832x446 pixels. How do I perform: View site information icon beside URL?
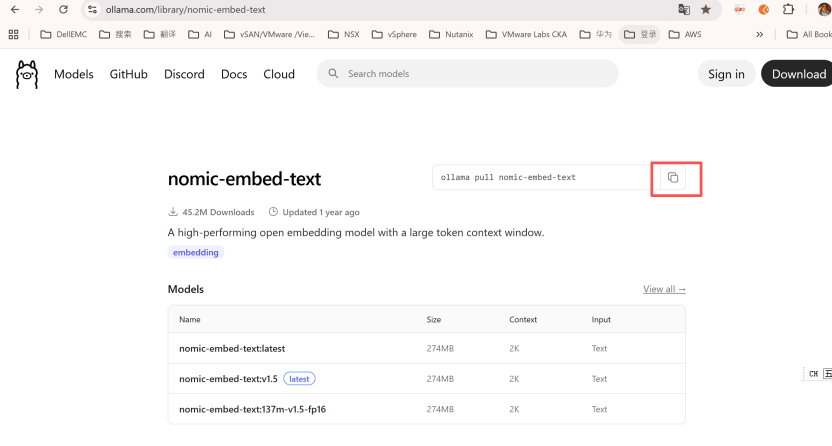click(x=92, y=9)
